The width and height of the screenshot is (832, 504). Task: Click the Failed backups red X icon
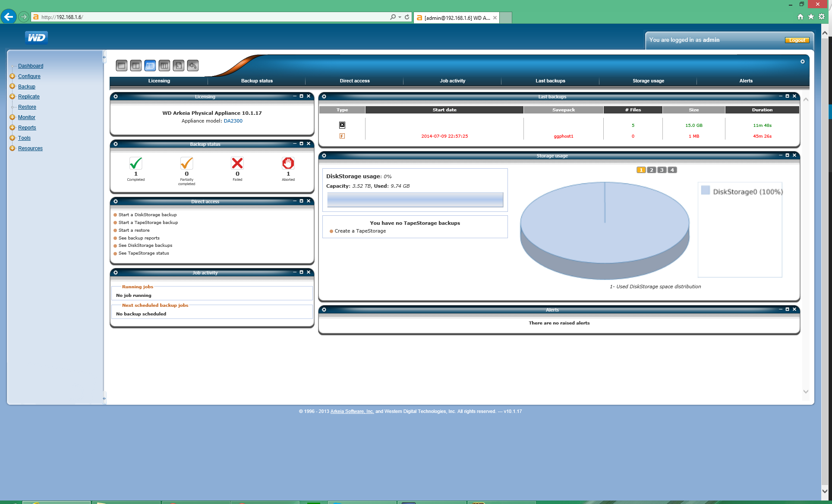(x=237, y=163)
